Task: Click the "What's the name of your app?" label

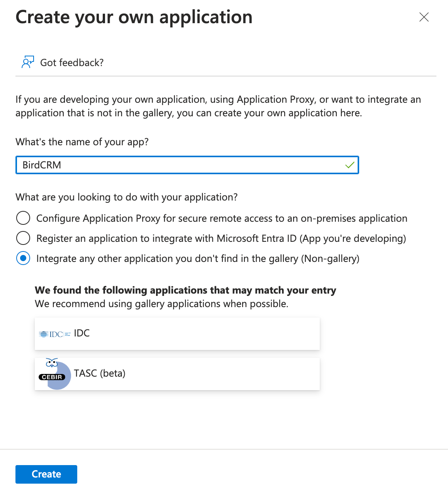Action: click(82, 142)
